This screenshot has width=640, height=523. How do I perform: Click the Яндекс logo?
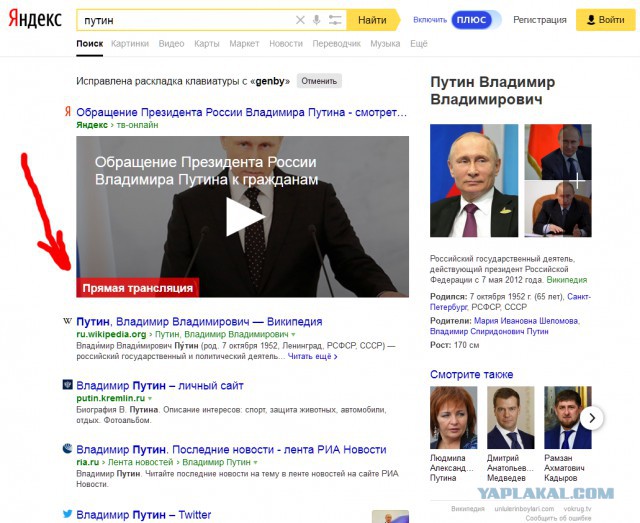(x=35, y=19)
